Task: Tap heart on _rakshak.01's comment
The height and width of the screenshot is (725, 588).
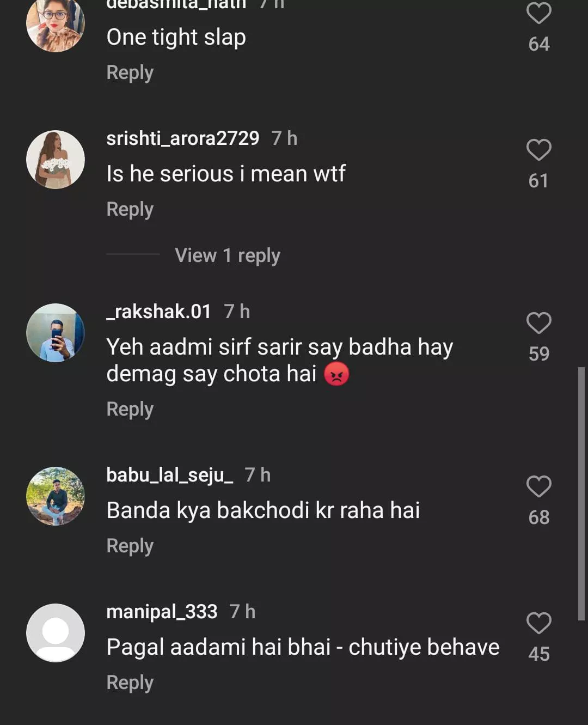Action: tap(538, 323)
